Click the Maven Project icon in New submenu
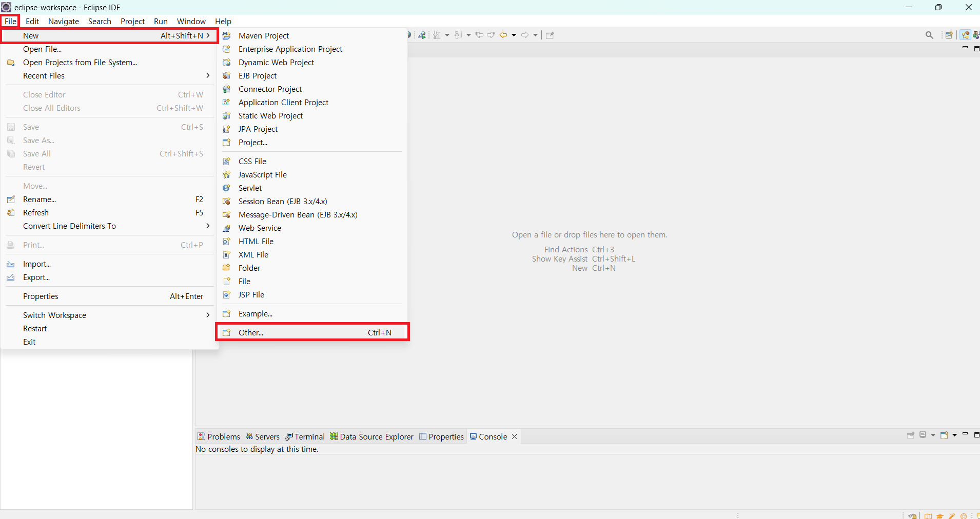Screen dimensions: 980x519 click(x=226, y=35)
